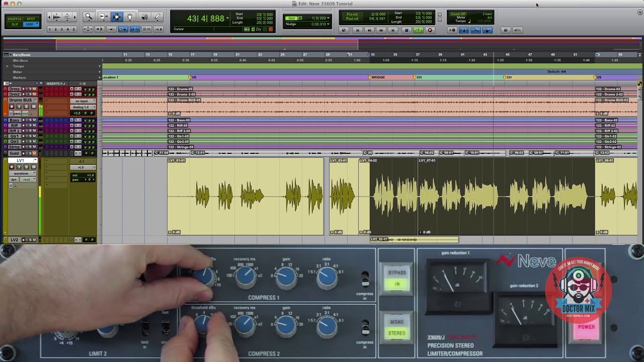Click the Fast Forward transport button

point(381,30)
